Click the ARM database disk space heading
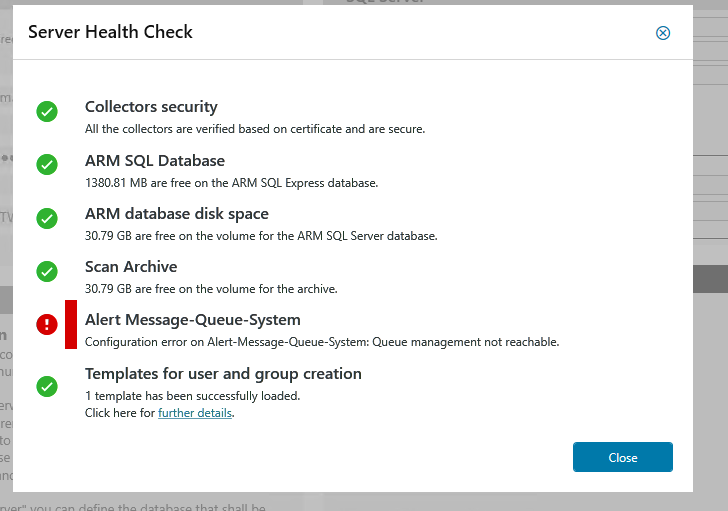 [177, 214]
